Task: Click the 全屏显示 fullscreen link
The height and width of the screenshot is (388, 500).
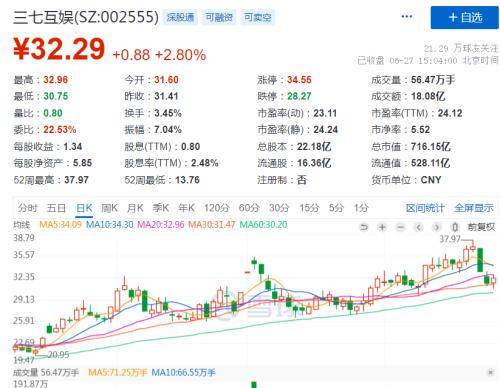Action: pyautogui.click(x=474, y=208)
